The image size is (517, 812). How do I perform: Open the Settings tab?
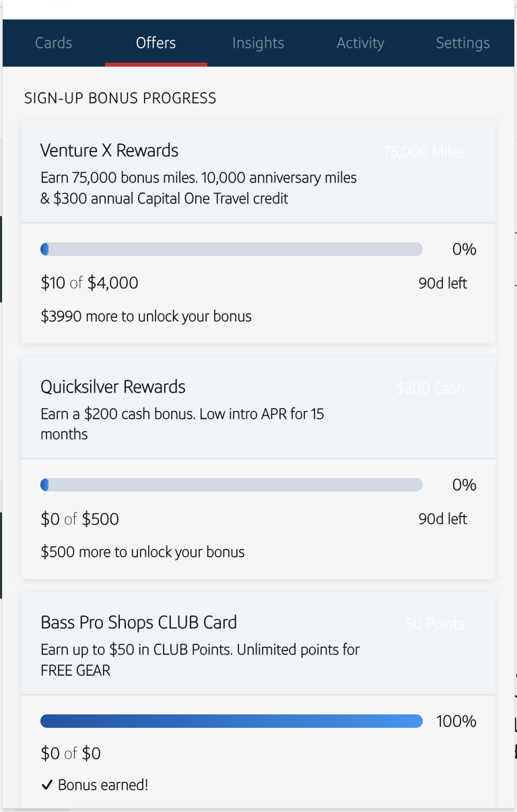(462, 43)
